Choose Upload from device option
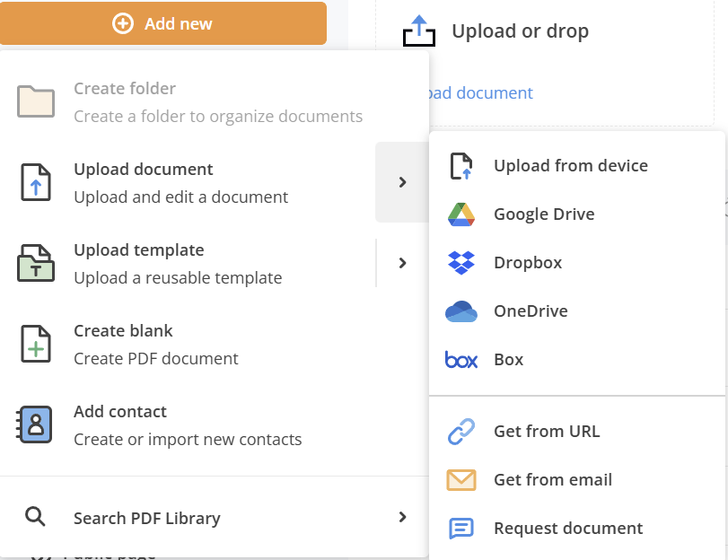The image size is (728, 560). pos(577,166)
